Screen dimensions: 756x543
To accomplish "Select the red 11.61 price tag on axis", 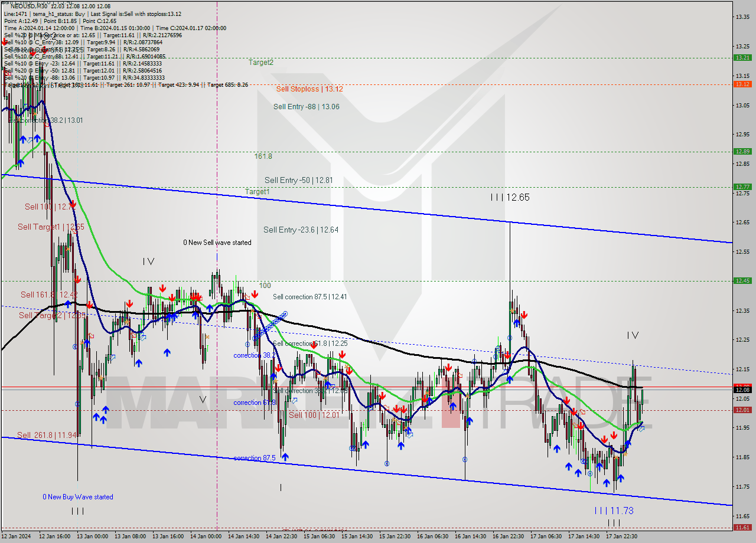I will click(x=742, y=528).
